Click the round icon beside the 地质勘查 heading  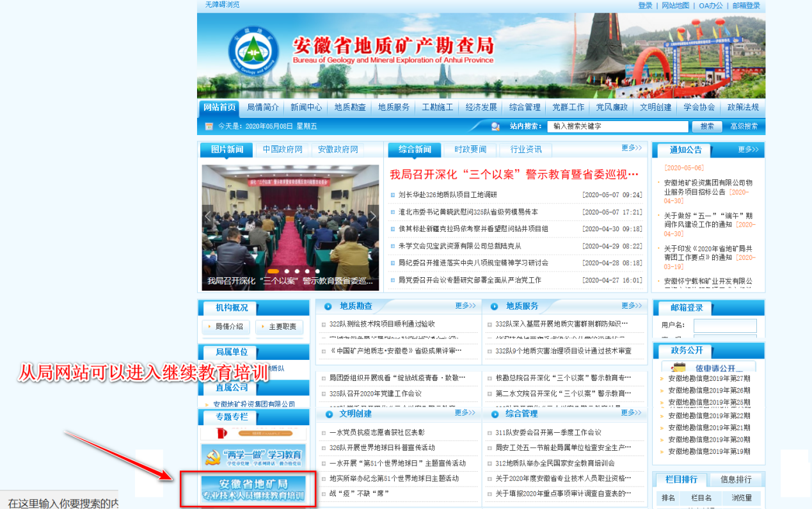[328, 307]
